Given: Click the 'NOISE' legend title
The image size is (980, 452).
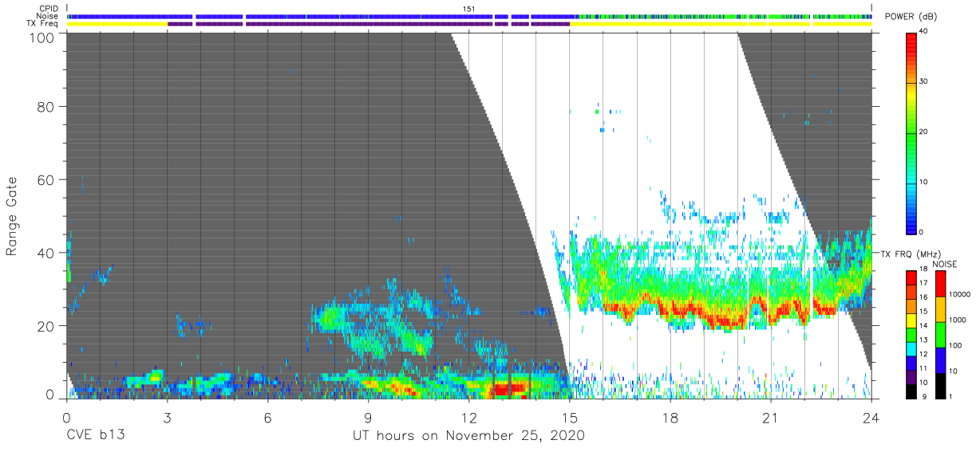Looking at the screenshot, I should tap(944, 264).
